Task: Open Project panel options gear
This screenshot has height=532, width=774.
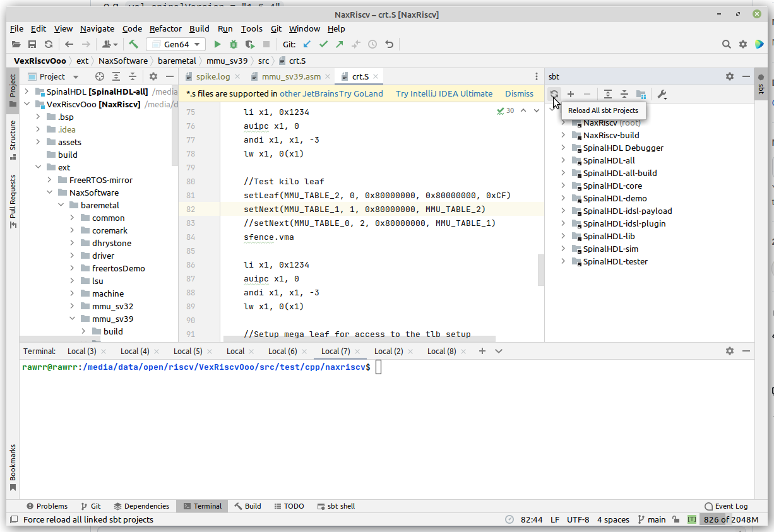Action: 153,76
